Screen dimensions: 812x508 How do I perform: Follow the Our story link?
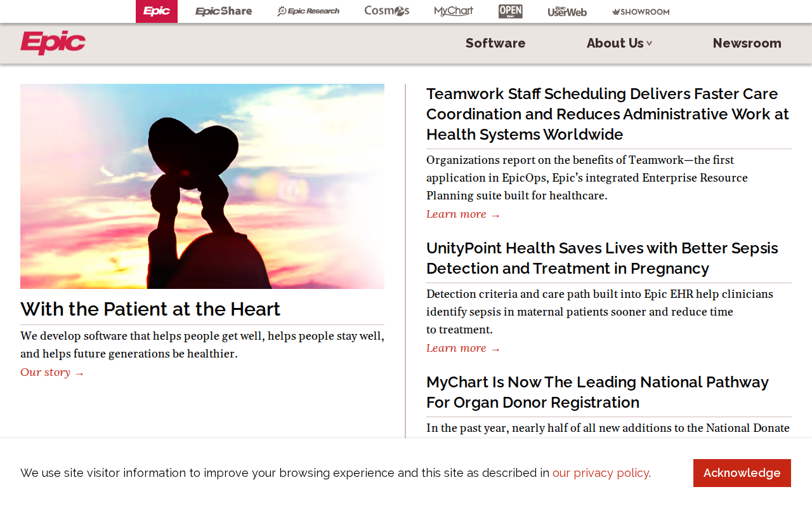(x=52, y=372)
